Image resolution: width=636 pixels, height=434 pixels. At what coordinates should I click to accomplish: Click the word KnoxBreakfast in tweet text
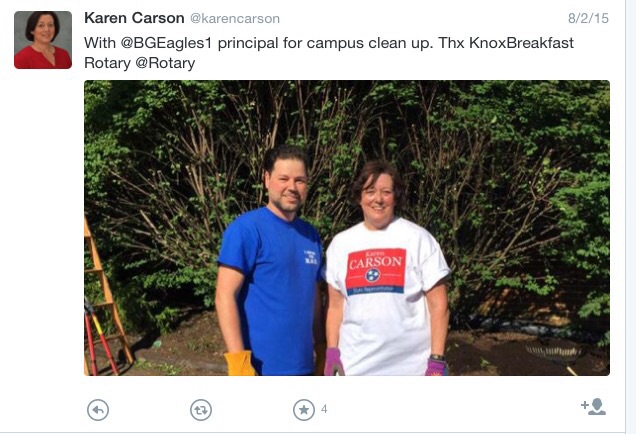click(x=521, y=43)
